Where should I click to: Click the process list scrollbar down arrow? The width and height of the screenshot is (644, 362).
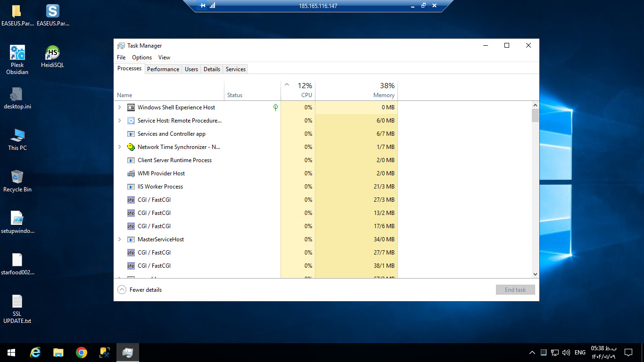pyautogui.click(x=535, y=274)
